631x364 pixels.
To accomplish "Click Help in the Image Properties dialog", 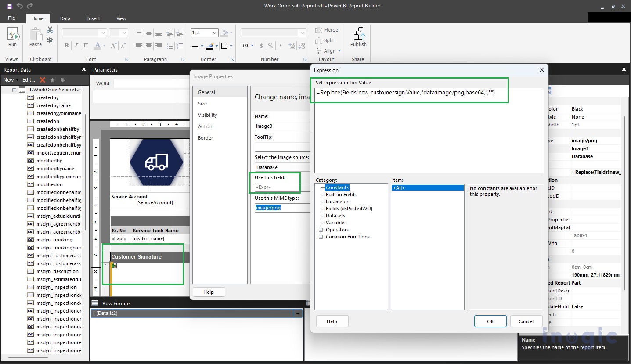I will (209, 292).
